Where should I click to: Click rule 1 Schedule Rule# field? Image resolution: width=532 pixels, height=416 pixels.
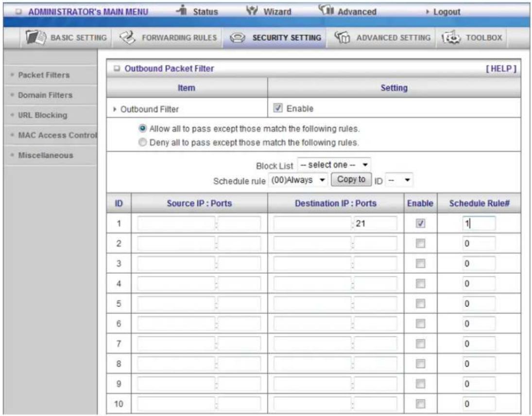479,223
